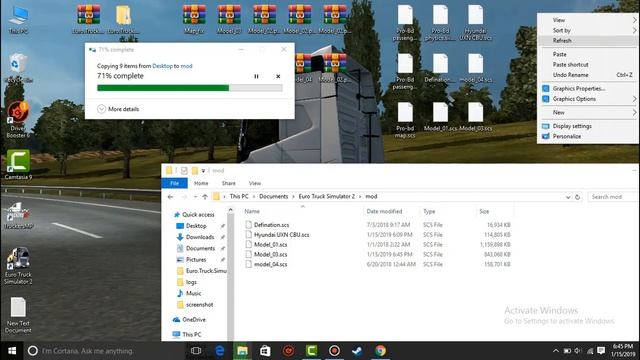Select Hyundai UXN CBU.scs desktop file
Screen dimensions: 640x360
click(x=476, y=23)
